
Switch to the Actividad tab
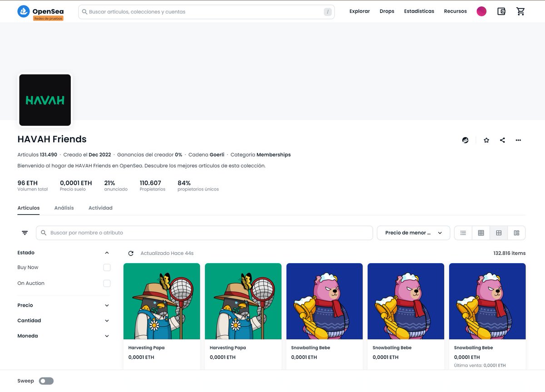100,208
